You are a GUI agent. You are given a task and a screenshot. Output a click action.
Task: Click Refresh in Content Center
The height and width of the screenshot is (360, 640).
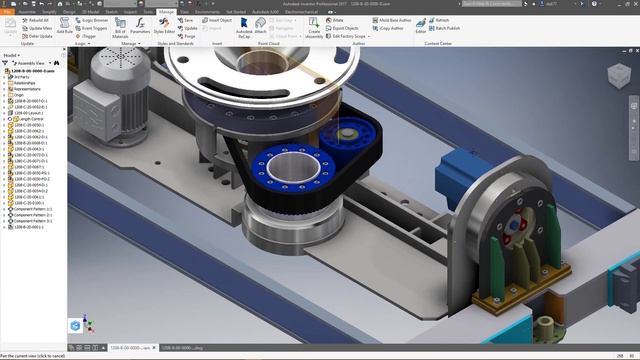pos(439,20)
